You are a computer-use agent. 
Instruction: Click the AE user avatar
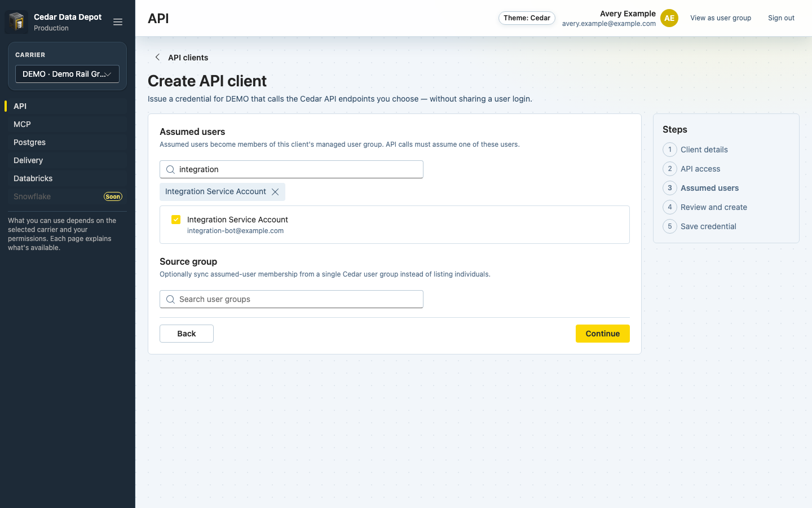669,18
